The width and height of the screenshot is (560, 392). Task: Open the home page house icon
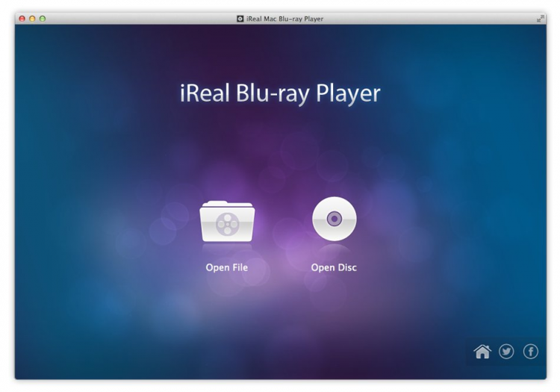click(x=482, y=352)
